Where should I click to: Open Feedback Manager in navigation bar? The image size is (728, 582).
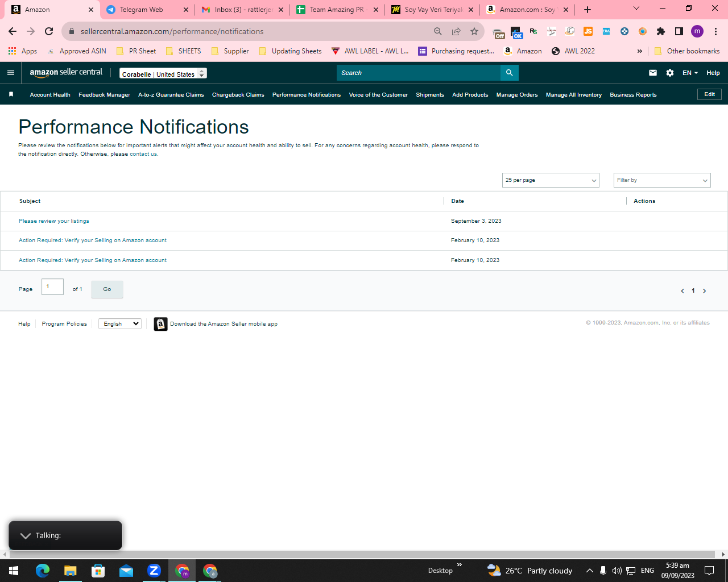[104, 95]
